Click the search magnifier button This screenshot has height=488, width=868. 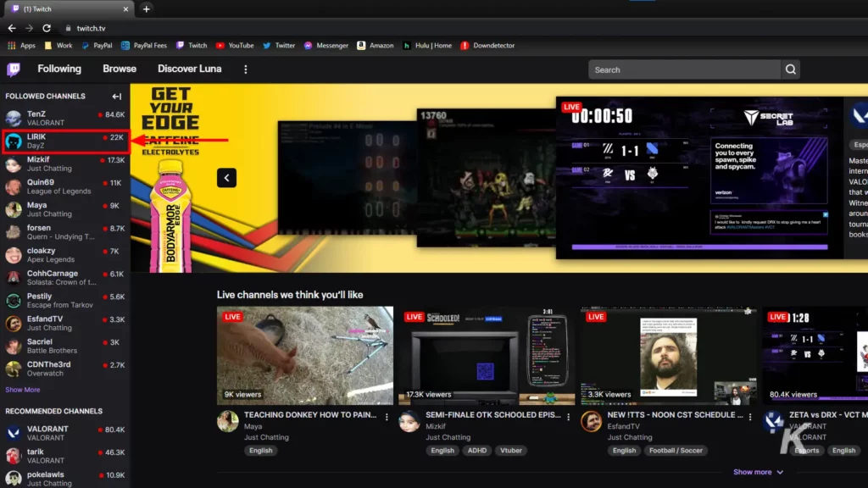point(791,69)
